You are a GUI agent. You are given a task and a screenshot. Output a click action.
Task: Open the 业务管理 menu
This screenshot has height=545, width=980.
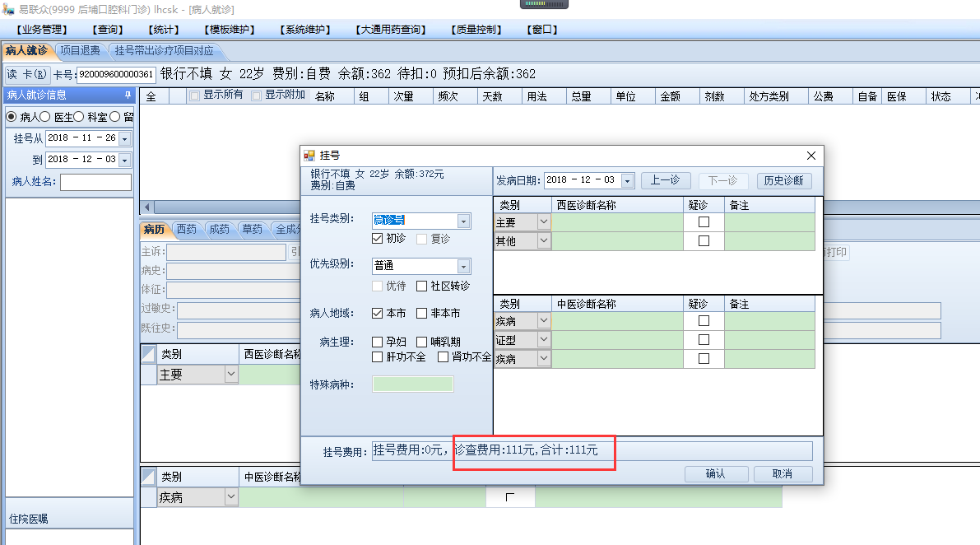[x=42, y=30]
